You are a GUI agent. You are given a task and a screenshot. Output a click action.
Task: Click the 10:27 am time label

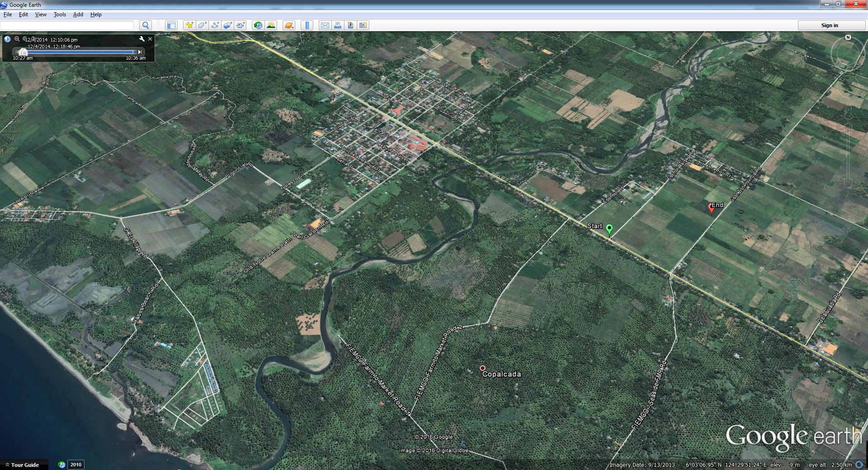pos(23,58)
